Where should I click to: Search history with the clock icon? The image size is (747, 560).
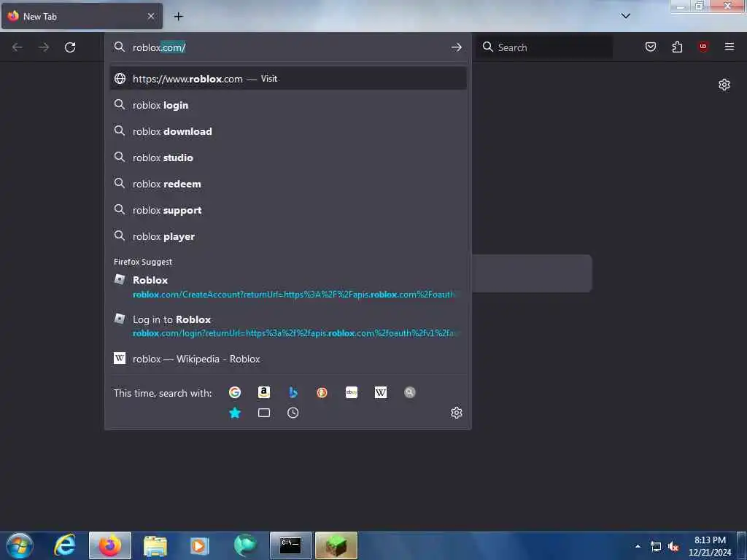(x=293, y=413)
